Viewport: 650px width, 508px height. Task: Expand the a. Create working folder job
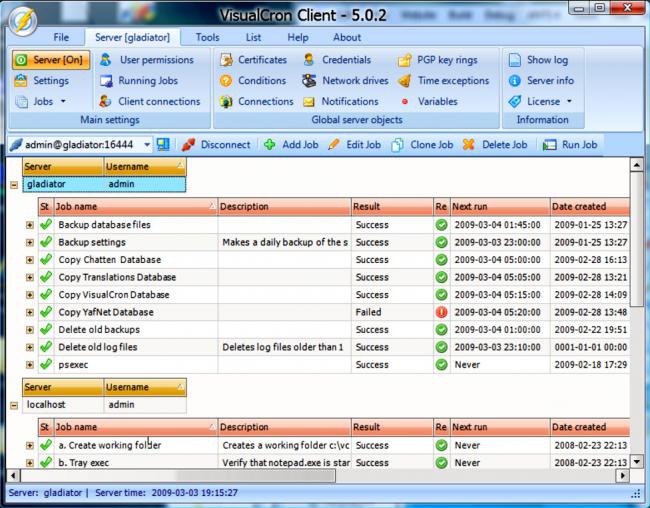point(29,445)
